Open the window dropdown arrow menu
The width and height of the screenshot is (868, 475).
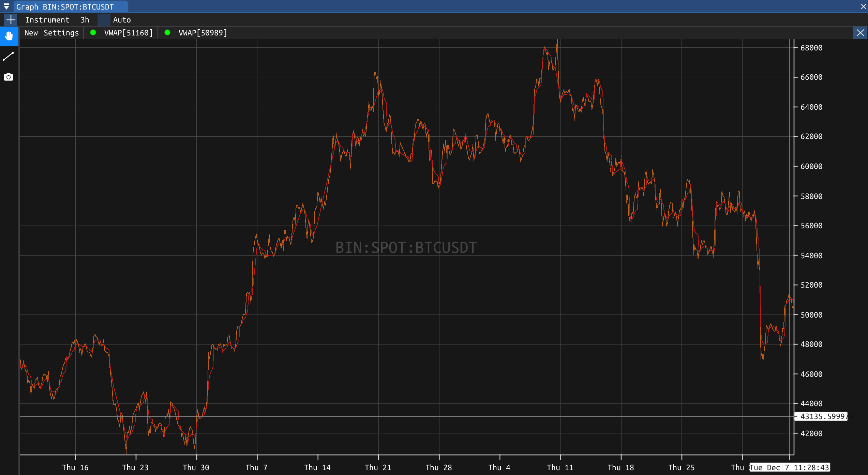pos(6,6)
